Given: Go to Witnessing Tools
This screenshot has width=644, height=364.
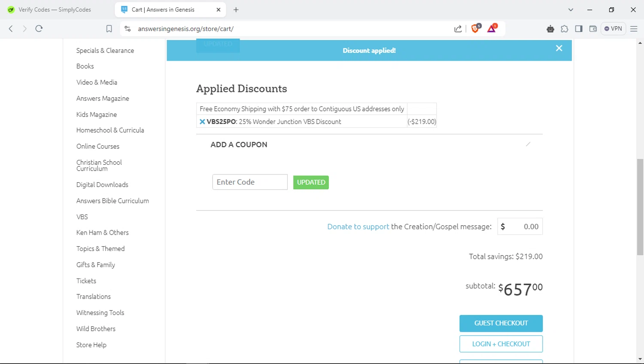Looking at the screenshot, I should click(x=100, y=313).
